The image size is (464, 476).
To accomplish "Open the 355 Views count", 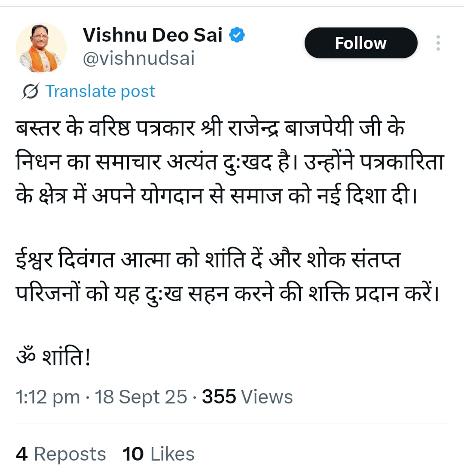I will [x=247, y=397].
